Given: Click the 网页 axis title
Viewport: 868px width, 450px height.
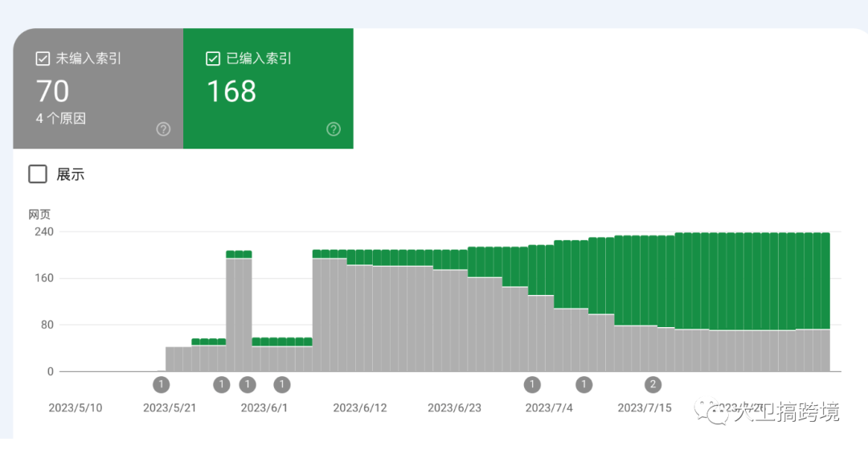Looking at the screenshot, I should pos(39,215).
